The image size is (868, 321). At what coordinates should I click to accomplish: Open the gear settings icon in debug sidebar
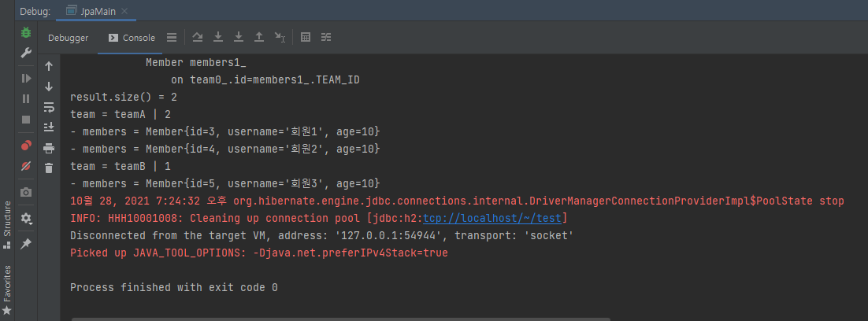[x=26, y=218]
